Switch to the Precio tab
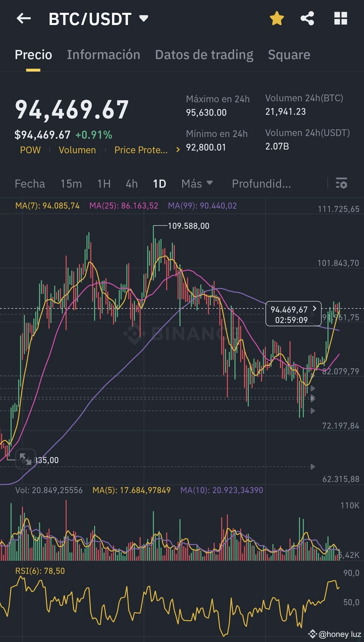The width and height of the screenshot is (364, 642). 33,55
